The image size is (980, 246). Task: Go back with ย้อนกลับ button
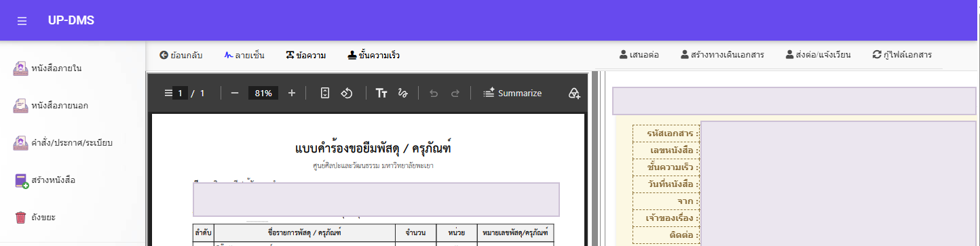pyautogui.click(x=181, y=55)
